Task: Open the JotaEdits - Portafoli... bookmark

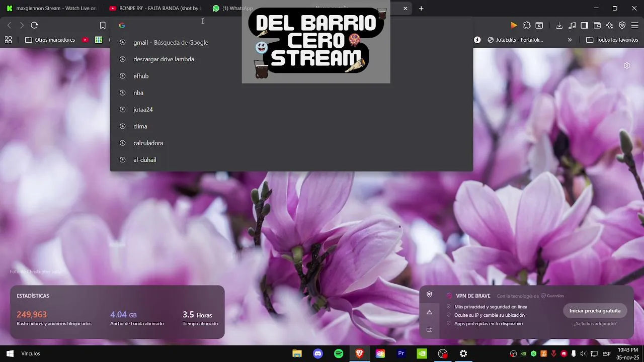Action: [515, 40]
